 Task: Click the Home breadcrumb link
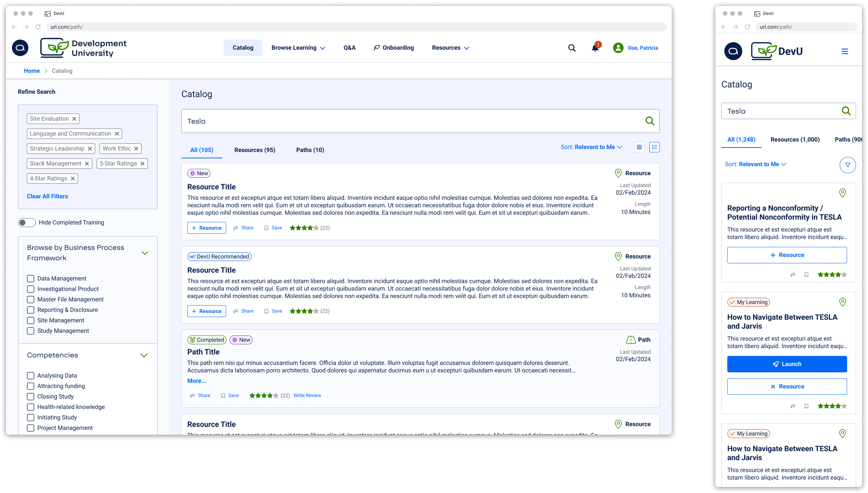click(32, 71)
